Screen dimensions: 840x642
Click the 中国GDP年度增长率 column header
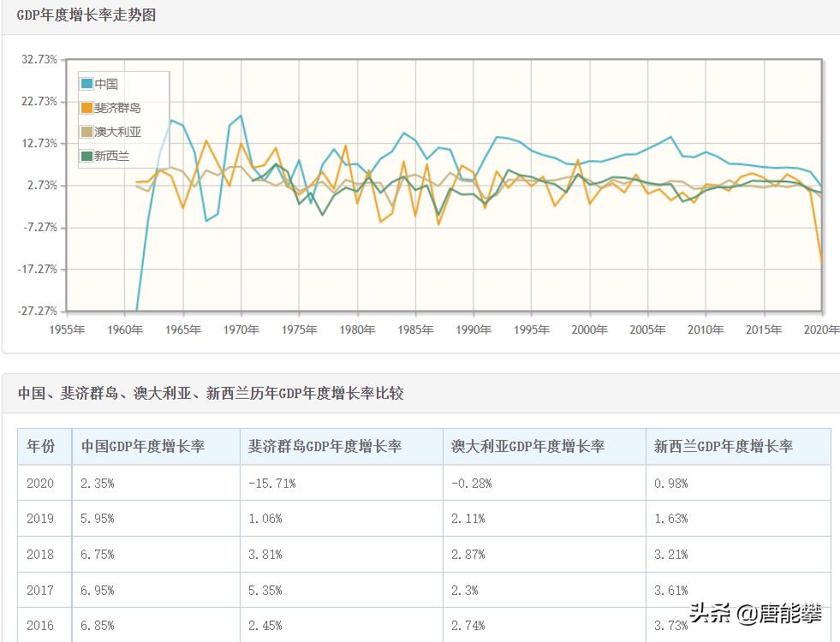coord(142,446)
